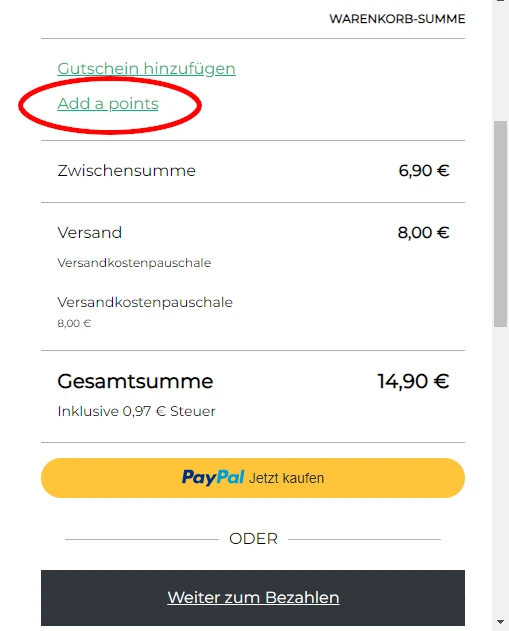Click the vertical scrollbar thumb
This screenshot has height=631, width=509.
tap(501, 224)
